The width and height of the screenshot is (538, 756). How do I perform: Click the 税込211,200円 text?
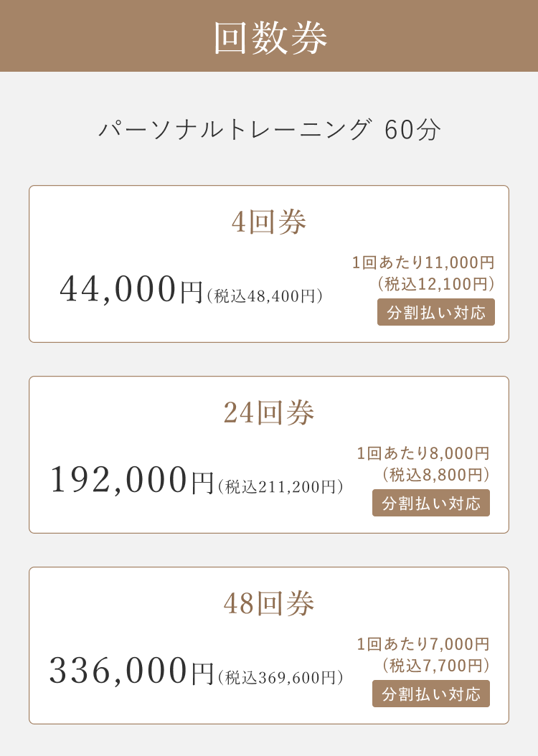280,486
